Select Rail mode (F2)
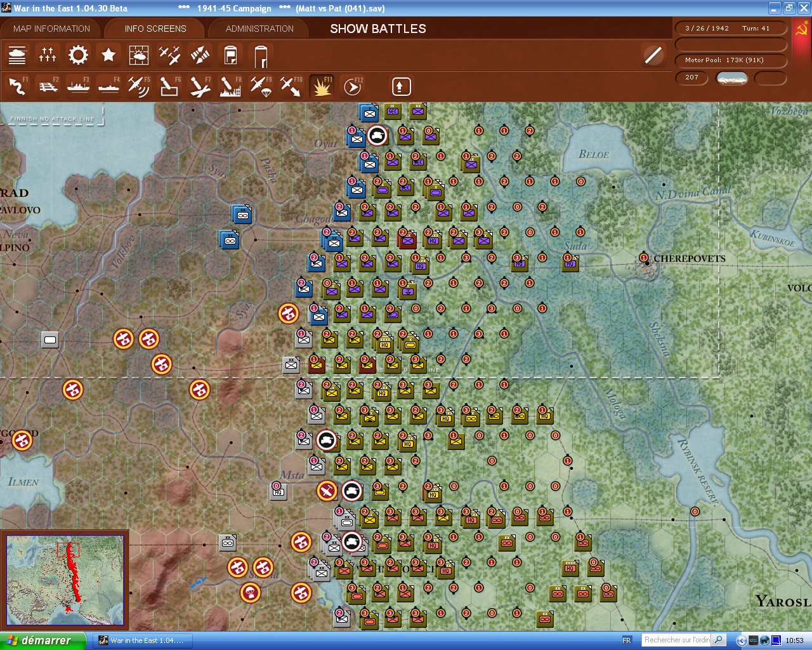Screen dimensions: 812x650 48,86
